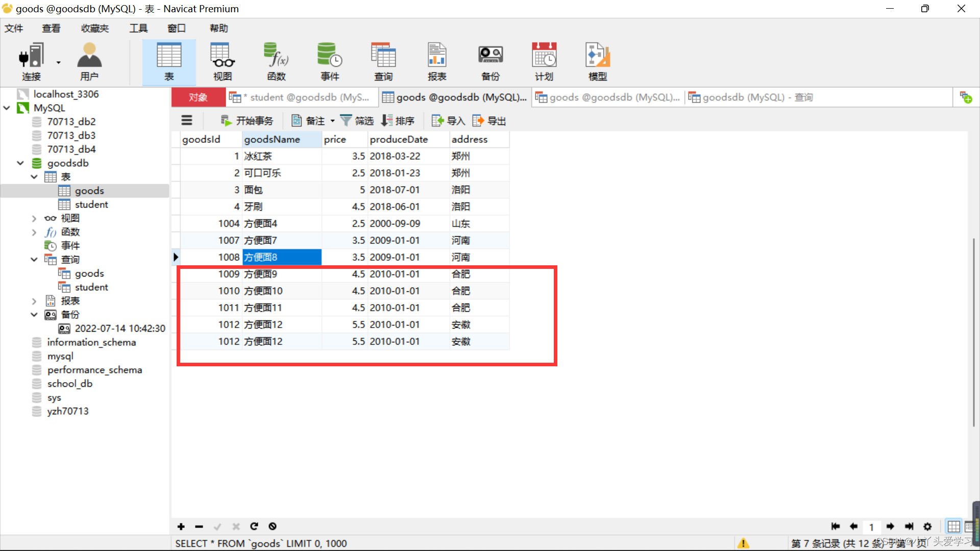Image resolution: width=980 pixels, height=551 pixels.
Task: Click the warning triangle in status bar
Action: tap(743, 543)
